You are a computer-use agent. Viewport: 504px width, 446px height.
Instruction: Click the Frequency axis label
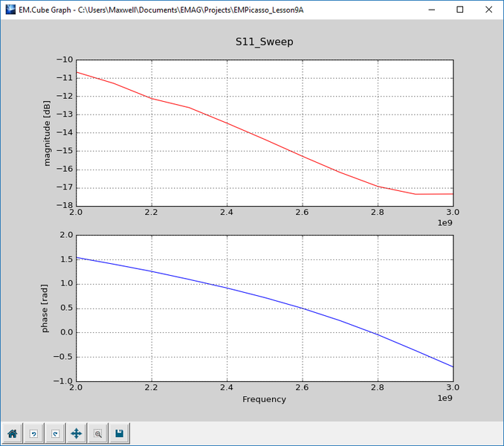coord(264,399)
